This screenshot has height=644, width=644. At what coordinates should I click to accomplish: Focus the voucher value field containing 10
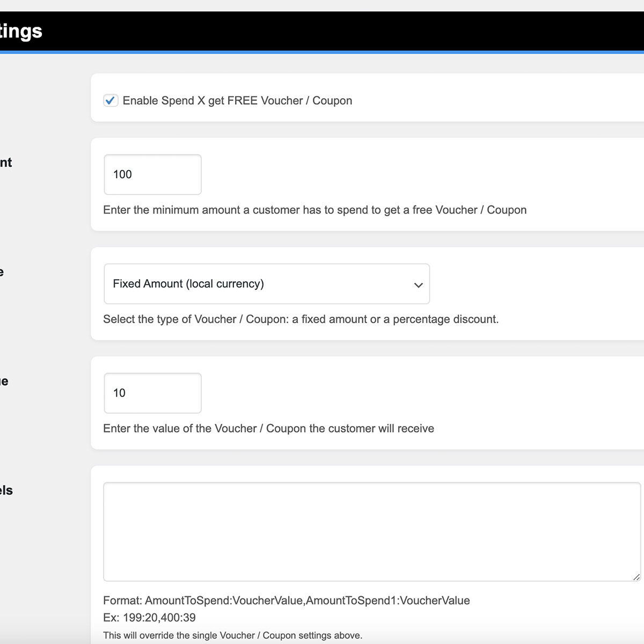click(152, 393)
